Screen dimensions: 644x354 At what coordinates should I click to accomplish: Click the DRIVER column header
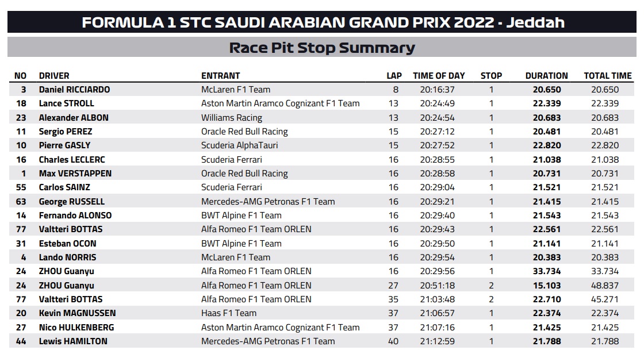pyautogui.click(x=54, y=76)
